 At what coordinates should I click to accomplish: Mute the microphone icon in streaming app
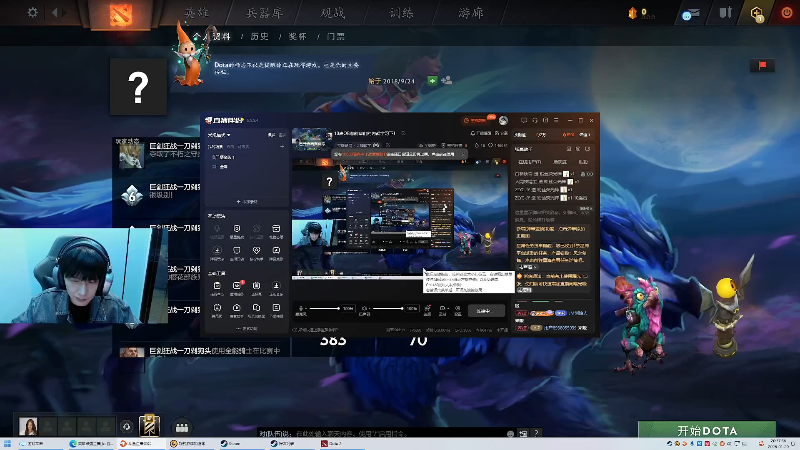(x=301, y=309)
